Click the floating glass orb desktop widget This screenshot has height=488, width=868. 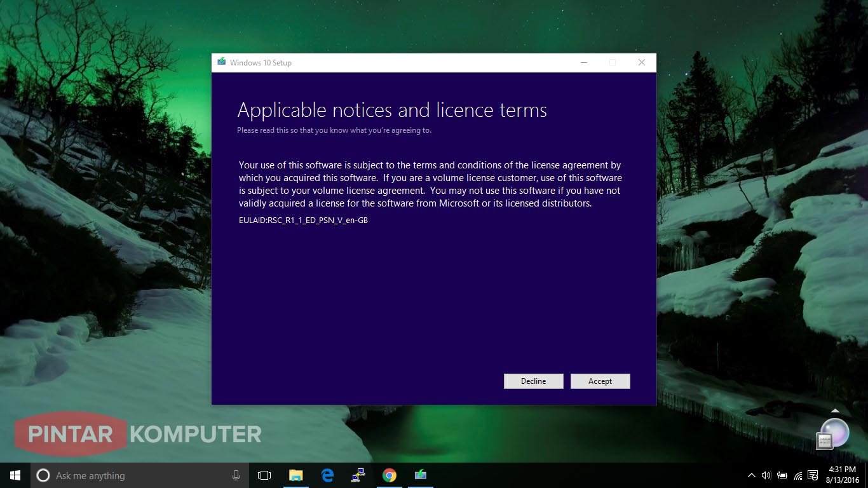834,433
